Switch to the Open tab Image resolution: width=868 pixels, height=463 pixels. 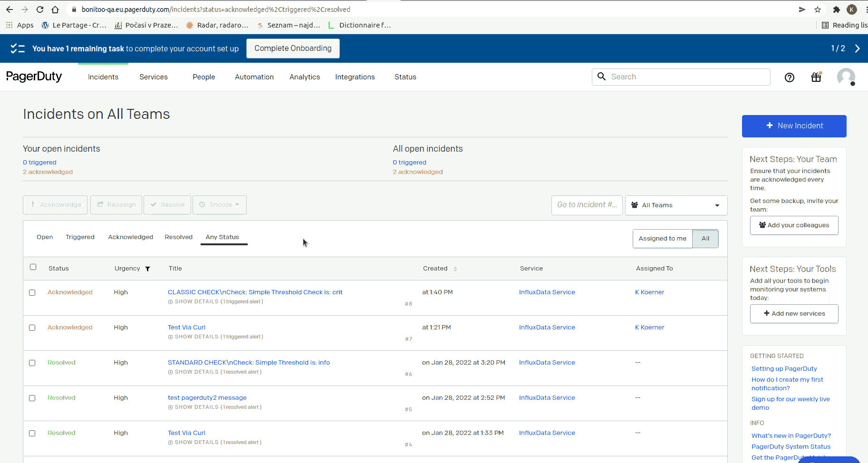click(45, 237)
